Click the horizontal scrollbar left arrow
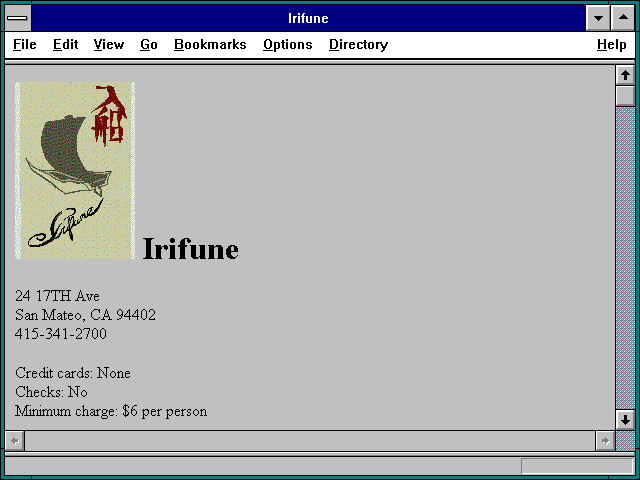Image resolution: width=640 pixels, height=480 pixels. (x=15, y=441)
